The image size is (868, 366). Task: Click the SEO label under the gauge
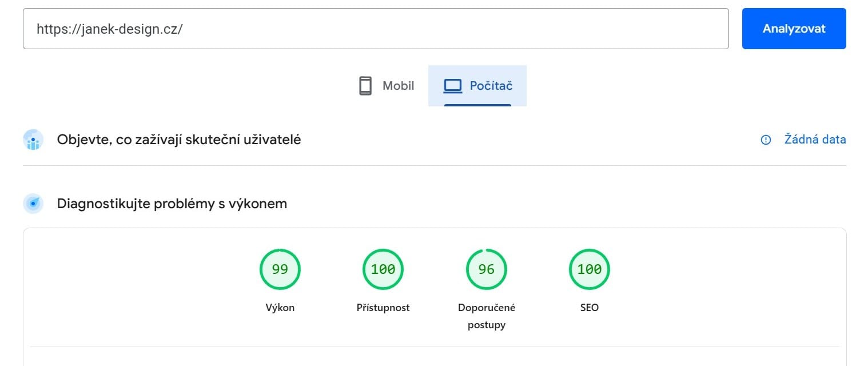point(590,308)
